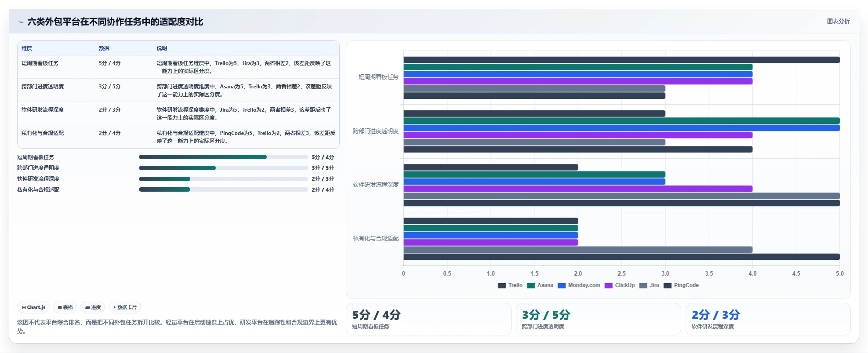Screen dimensions: 868x353
Task: Select the 数据卡片 chip
Action: [125, 307]
